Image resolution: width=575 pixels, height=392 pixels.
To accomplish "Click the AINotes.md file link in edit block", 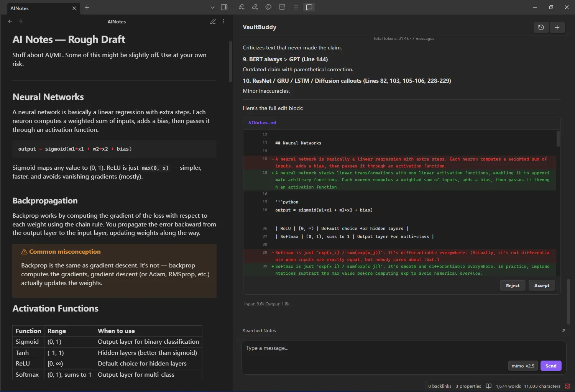I will click(x=262, y=123).
